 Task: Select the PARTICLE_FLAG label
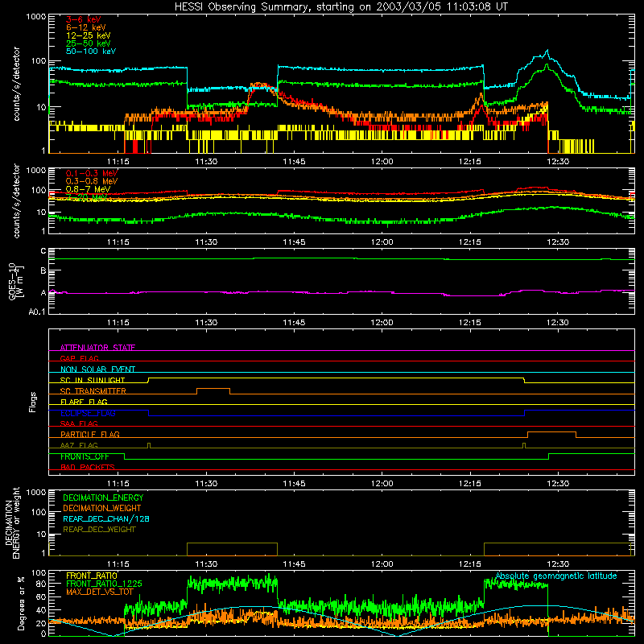point(90,435)
